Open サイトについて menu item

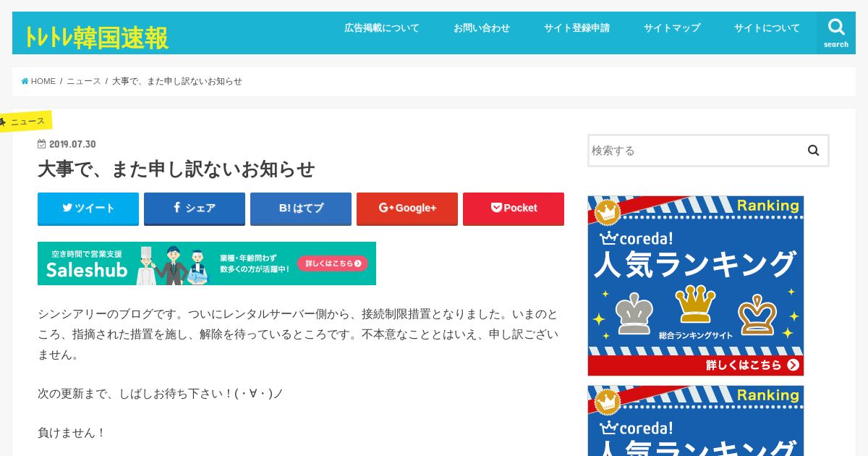[x=767, y=28]
